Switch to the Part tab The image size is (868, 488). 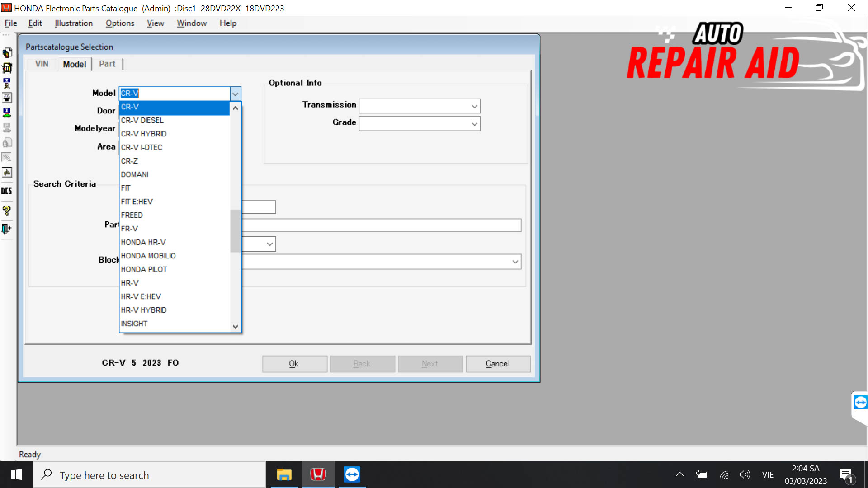pos(106,64)
